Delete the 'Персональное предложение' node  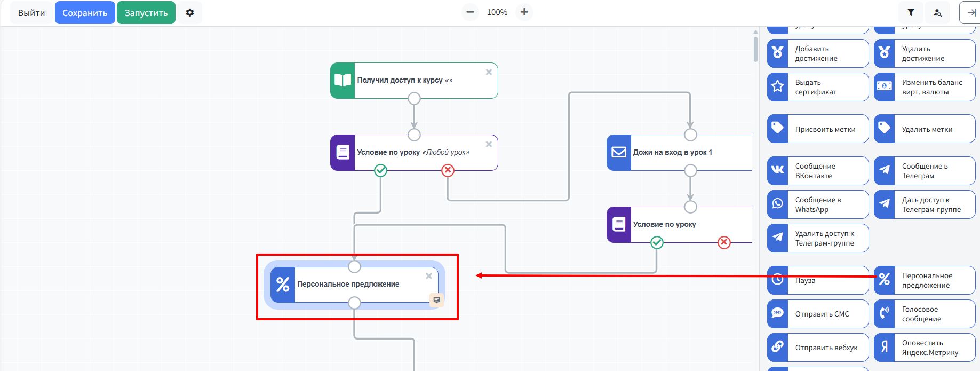point(429,276)
